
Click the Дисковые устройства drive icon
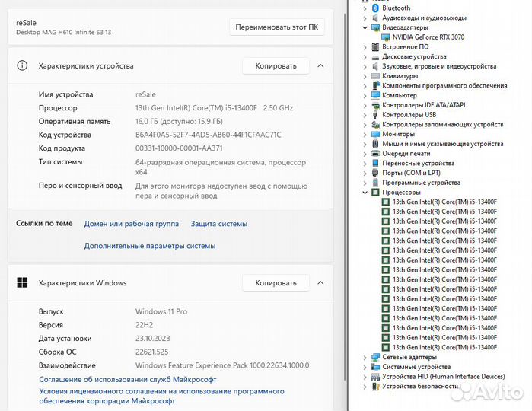pos(375,56)
